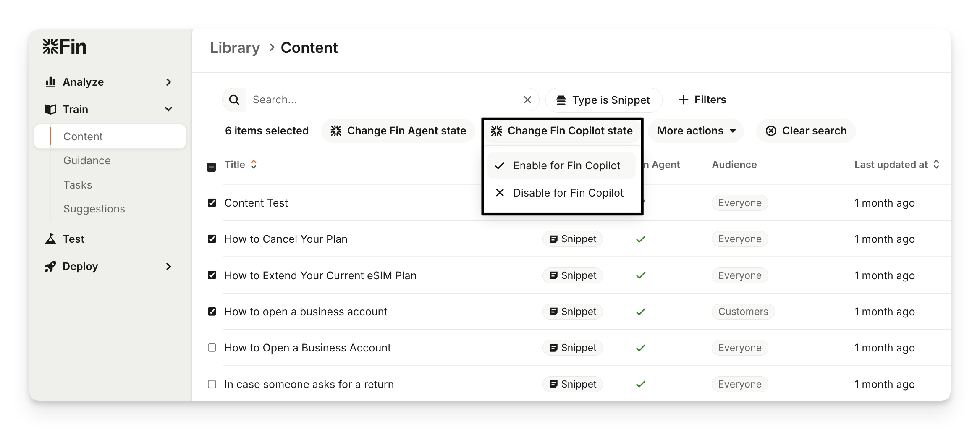Clear the search field with X
980x430 pixels.
pyautogui.click(x=527, y=100)
